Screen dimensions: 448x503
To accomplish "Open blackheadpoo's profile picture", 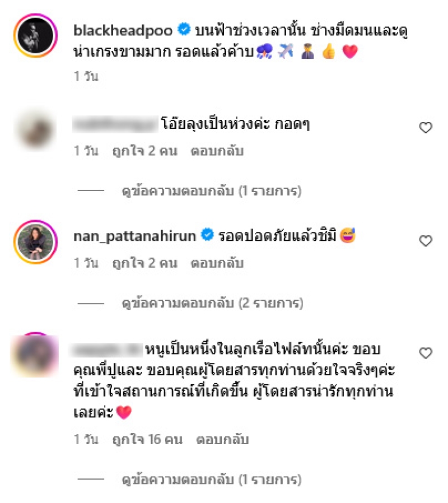I will (x=35, y=35).
